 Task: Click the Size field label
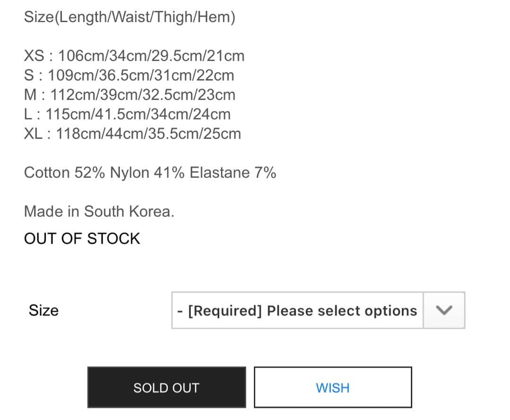point(43,310)
